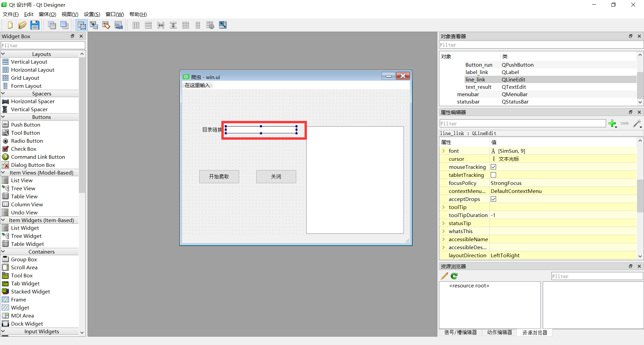Click the Widget Box filter field
Image resolution: width=644 pixels, height=345 pixels.
pos(43,46)
